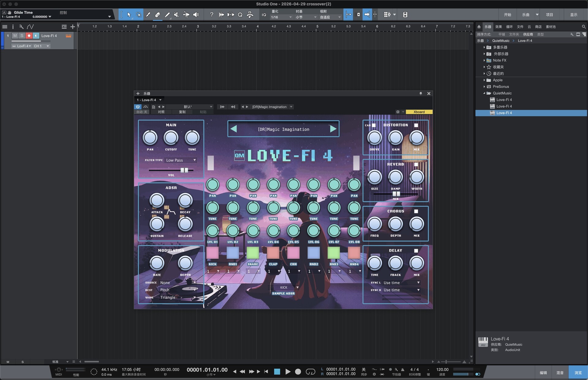Screen dimensions: 588x380
Task: Open Filter Type Low Pass dropdown
Action: pos(181,160)
